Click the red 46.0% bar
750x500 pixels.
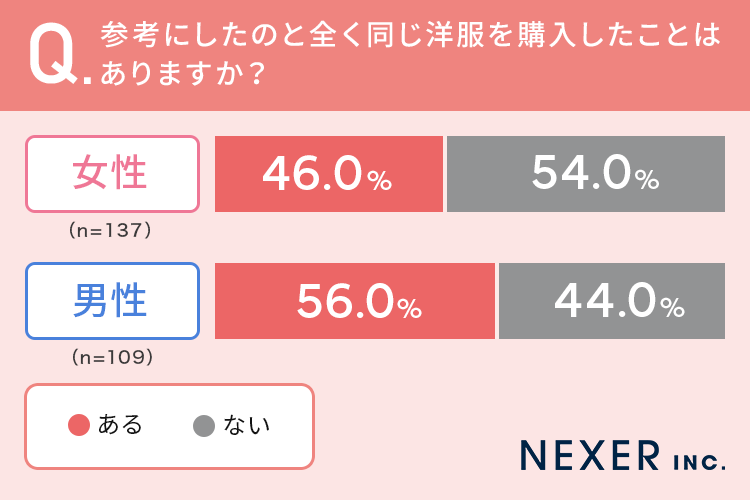point(328,174)
